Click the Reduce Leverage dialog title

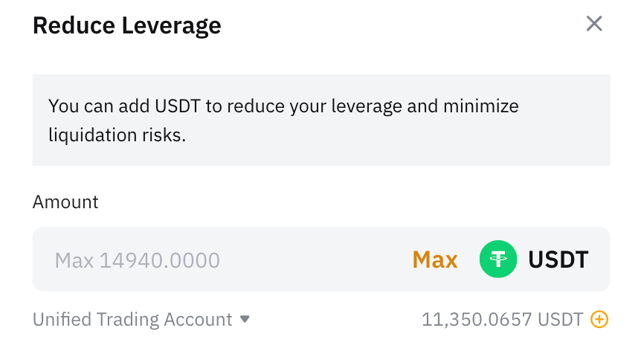127,26
